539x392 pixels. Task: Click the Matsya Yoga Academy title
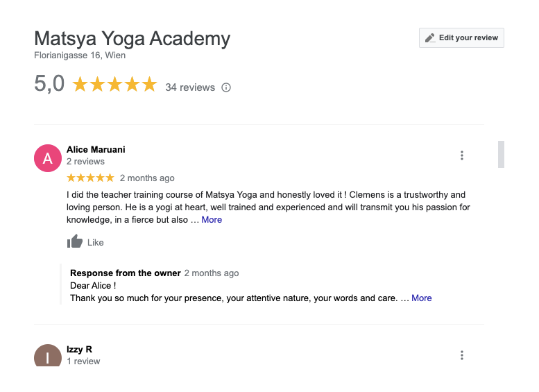(132, 39)
